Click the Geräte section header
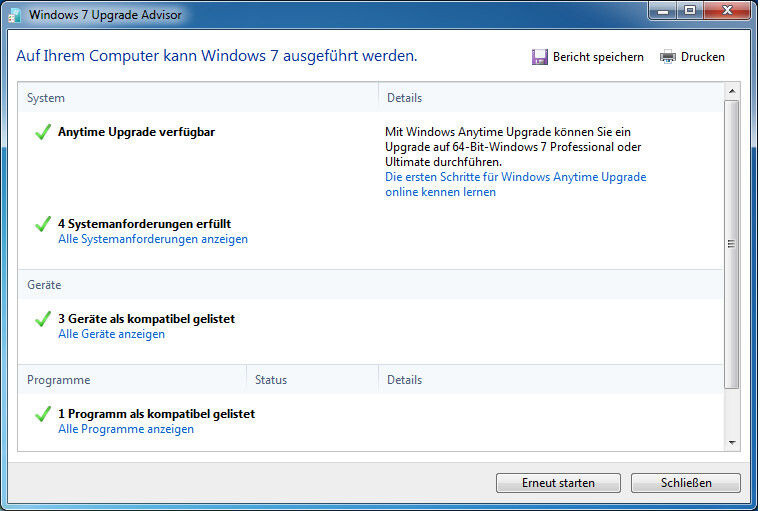Image resolution: width=768 pixels, height=511 pixels. 44,285
